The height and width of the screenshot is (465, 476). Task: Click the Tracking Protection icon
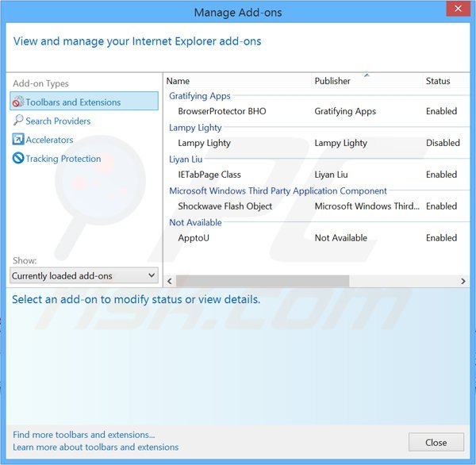pos(18,159)
